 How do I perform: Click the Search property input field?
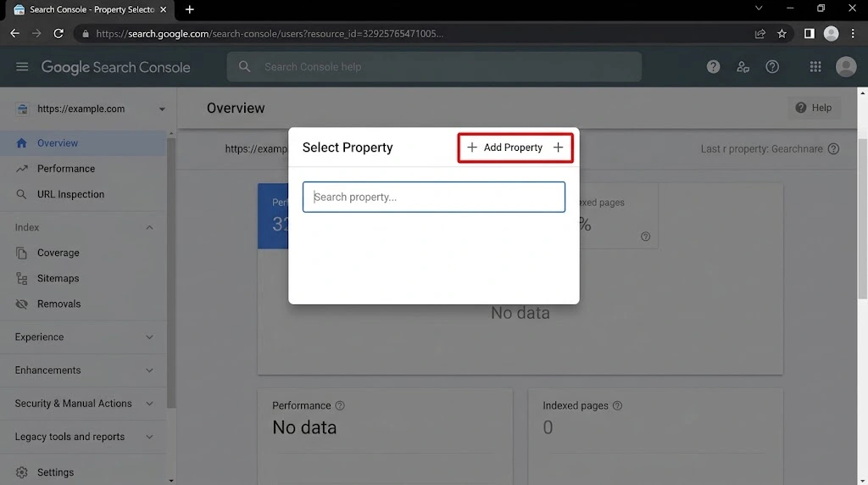pos(433,197)
